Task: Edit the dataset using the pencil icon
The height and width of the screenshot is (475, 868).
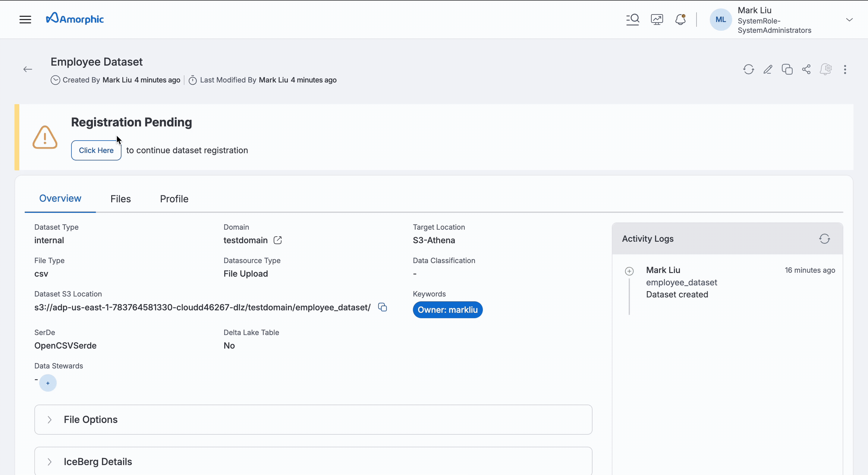Action: [768, 69]
